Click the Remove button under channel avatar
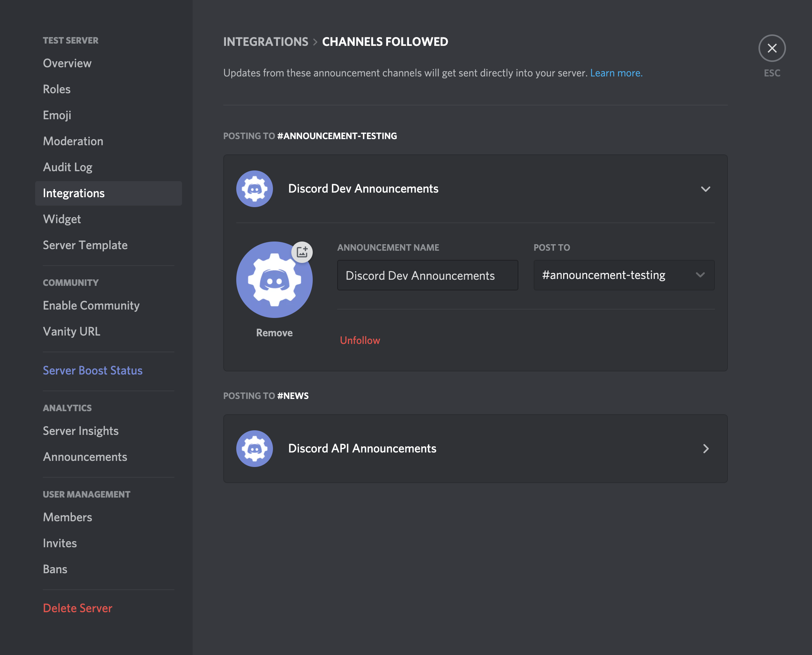 click(x=274, y=332)
